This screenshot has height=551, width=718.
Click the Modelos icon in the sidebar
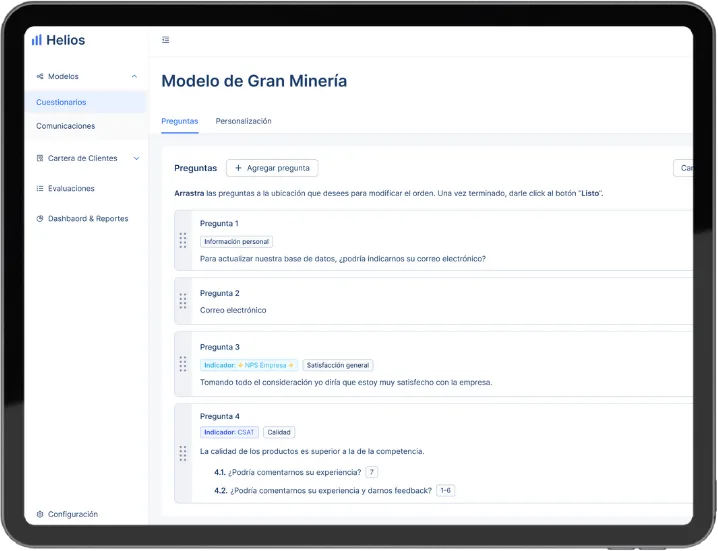coord(40,76)
